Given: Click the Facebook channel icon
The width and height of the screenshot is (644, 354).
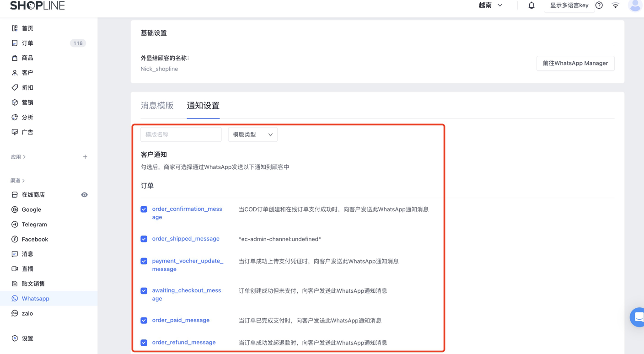Looking at the screenshot, I should (15, 239).
